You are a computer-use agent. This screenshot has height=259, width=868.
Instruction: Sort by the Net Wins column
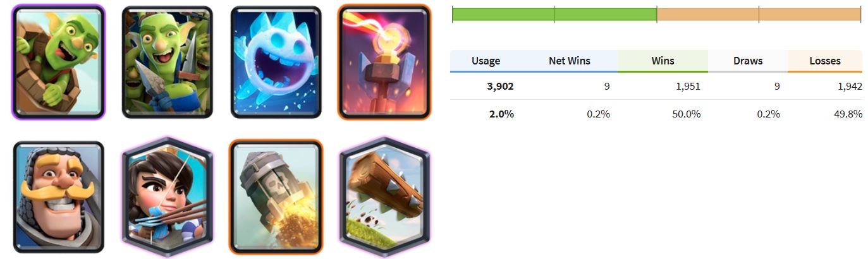coord(570,61)
